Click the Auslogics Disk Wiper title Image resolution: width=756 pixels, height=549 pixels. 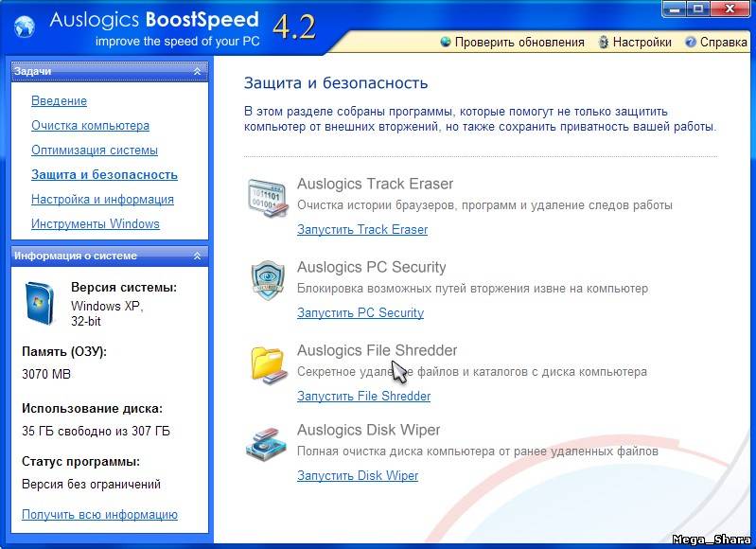[x=368, y=430]
